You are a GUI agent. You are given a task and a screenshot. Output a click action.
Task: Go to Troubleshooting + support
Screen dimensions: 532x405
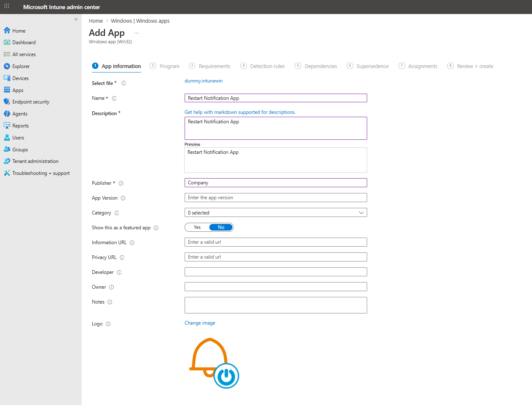point(40,173)
